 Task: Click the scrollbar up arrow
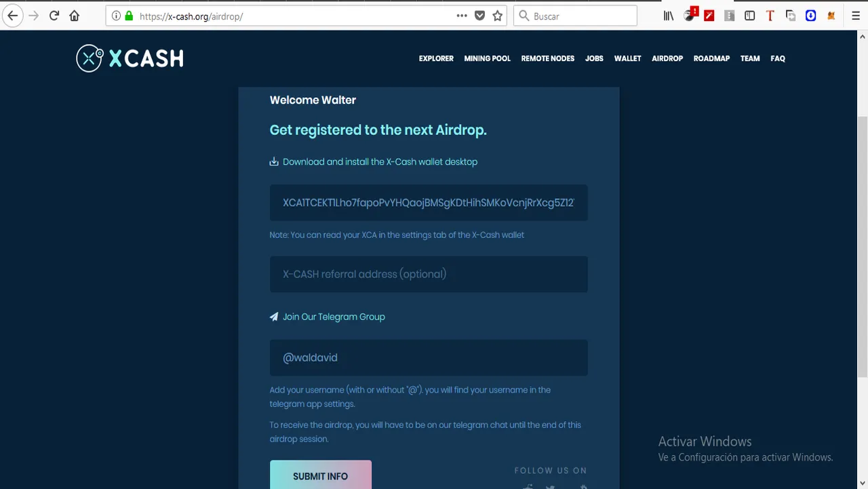tap(863, 36)
